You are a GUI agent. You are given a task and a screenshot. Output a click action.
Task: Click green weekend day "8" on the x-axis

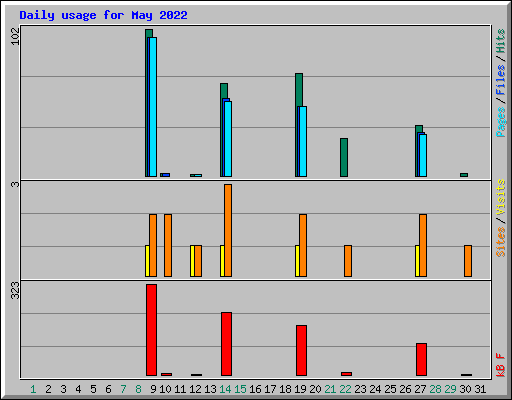pyautogui.click(x=138, y=389)
